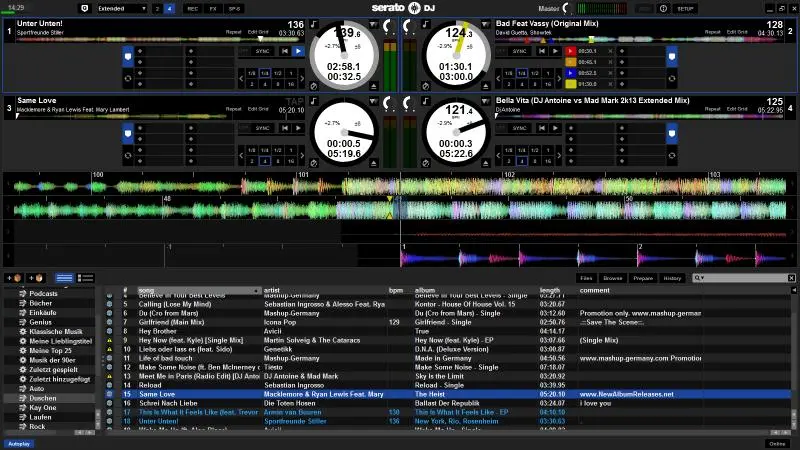
Task: Switch library to simple list view icon
Action: point(64,277)
